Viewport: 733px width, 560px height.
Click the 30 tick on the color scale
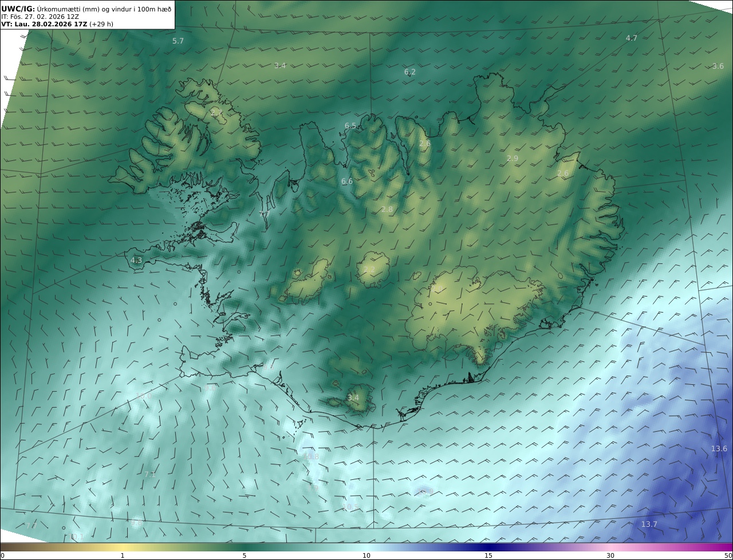[x=610, y=556]
